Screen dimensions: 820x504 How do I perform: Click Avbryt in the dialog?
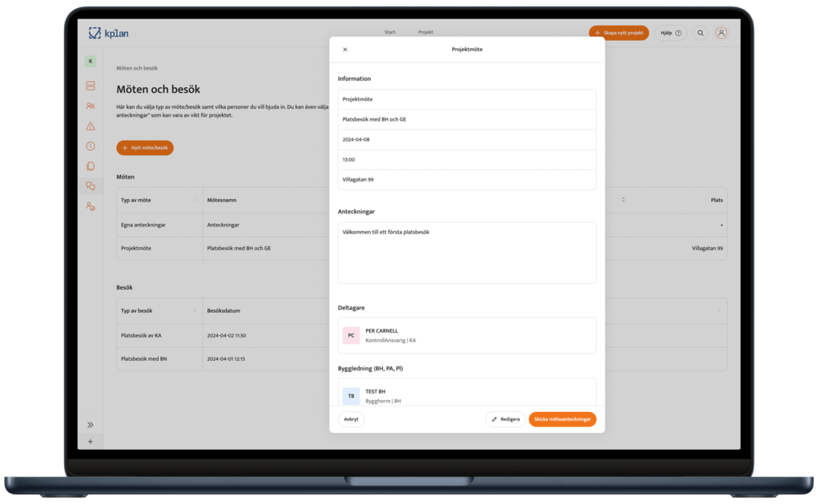tap(351, 419)
